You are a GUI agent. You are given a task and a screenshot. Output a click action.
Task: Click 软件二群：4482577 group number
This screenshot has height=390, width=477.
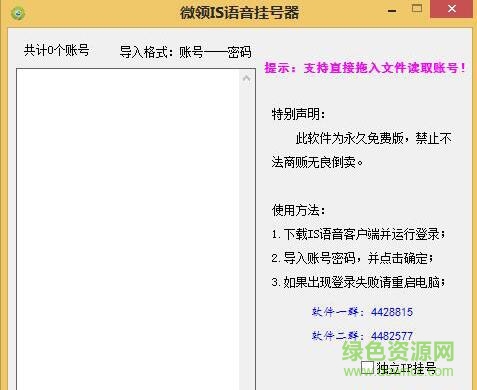(x=362, y=336)
